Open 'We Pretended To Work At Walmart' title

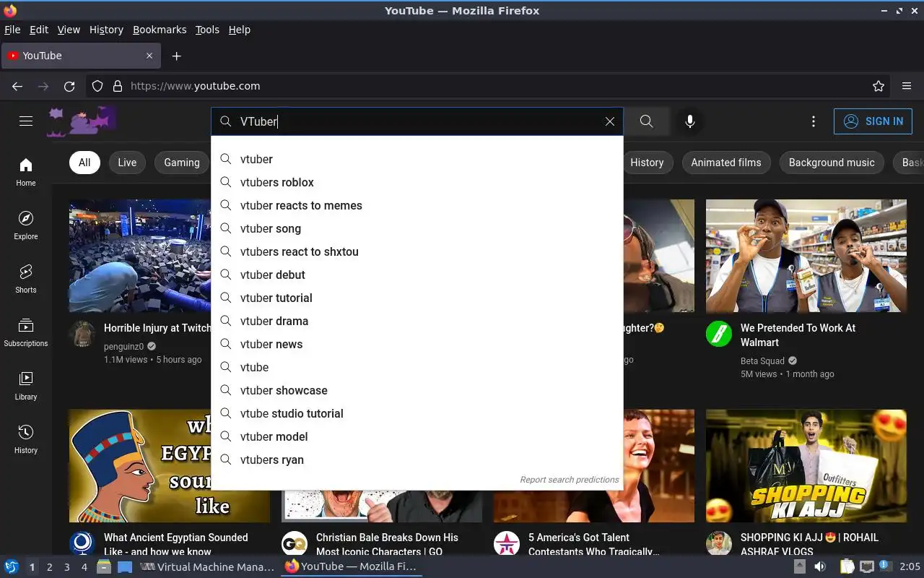(x=798, y=335)
